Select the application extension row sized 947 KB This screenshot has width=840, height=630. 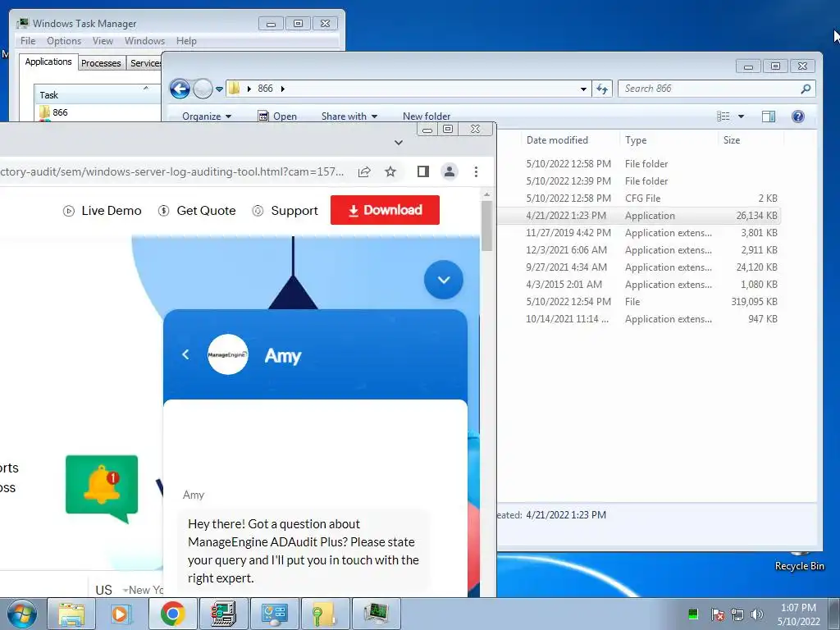[638, 319]
